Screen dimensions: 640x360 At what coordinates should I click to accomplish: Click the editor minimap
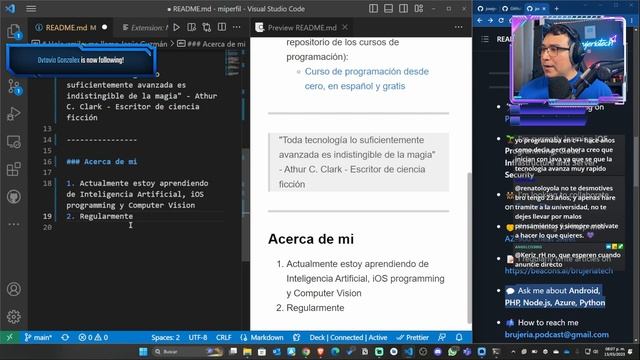[x=233, y=63]
